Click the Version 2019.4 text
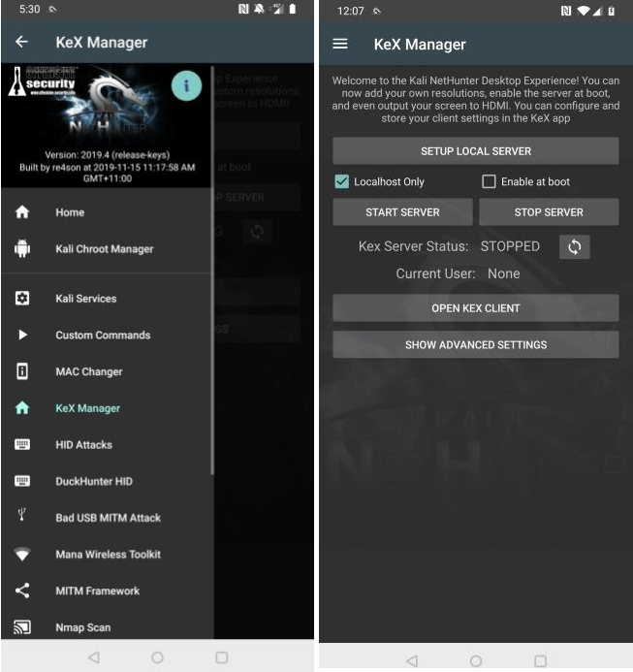The image size is (633, 672). 108,155
